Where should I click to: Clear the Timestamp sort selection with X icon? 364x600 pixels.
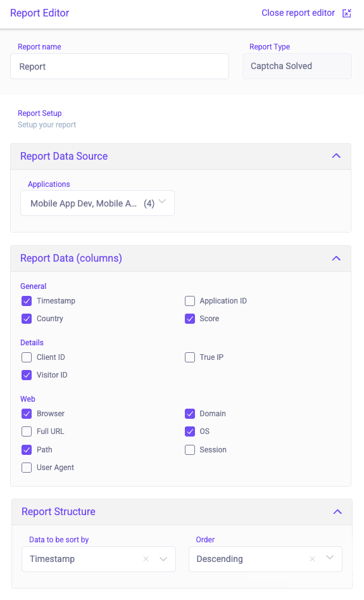[x=146, y=559]
